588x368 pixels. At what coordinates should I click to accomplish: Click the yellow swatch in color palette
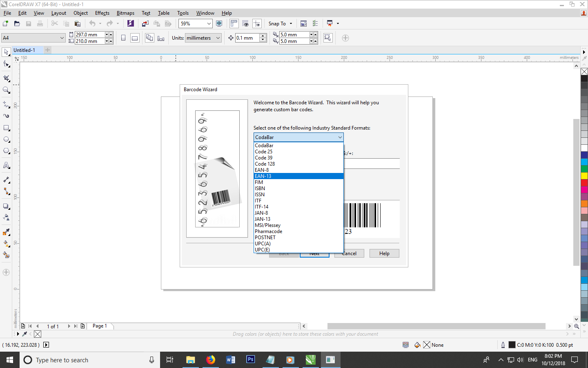coord(584,175)
